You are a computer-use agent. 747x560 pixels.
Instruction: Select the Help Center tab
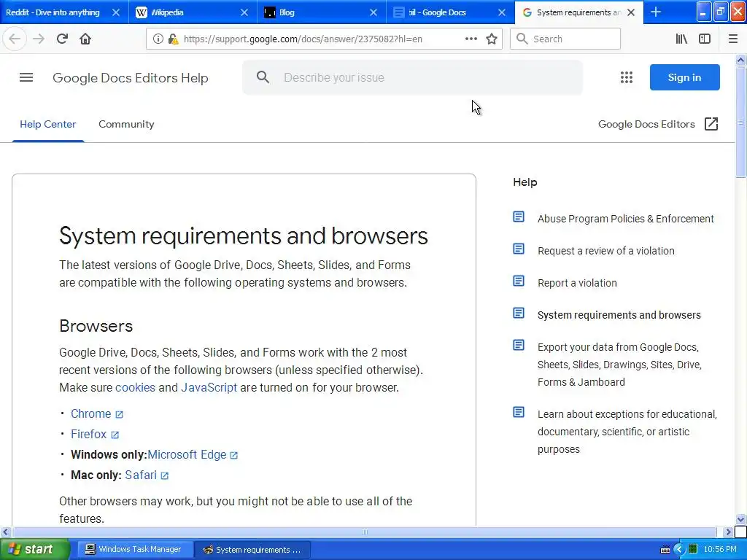click(47, 124)
